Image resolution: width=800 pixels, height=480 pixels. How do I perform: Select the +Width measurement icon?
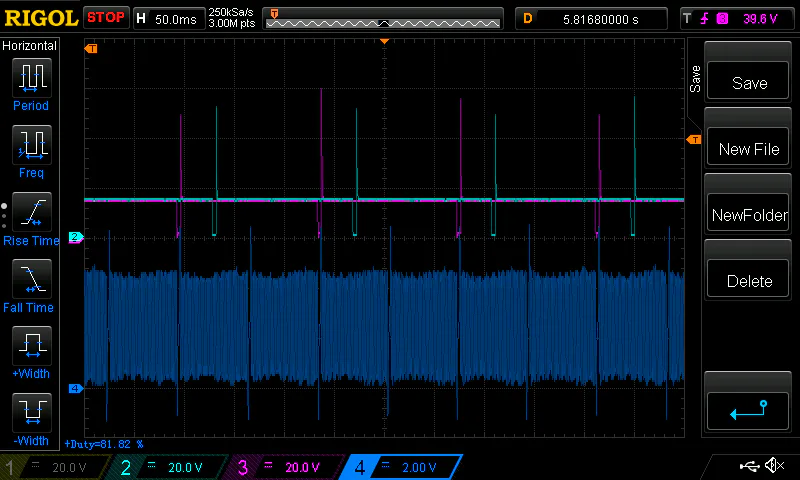[x=31, y=345]
